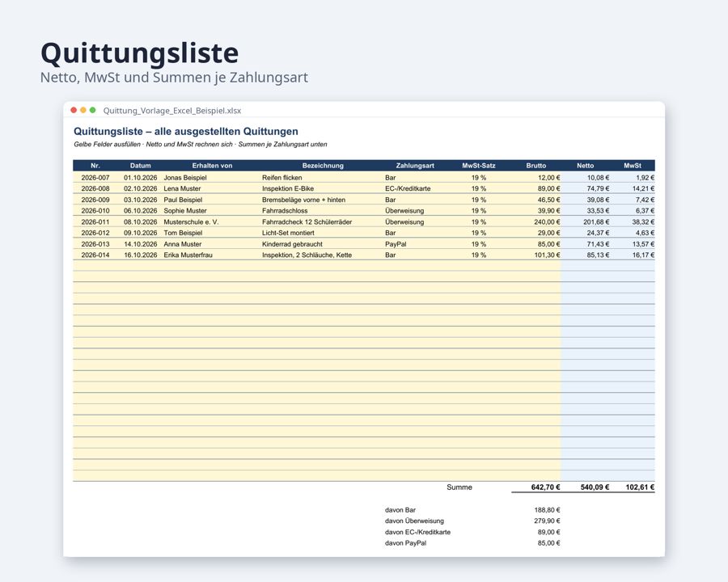Click the 'Brutto' column header
The image size is (728, 582).
tap(535, 166)
